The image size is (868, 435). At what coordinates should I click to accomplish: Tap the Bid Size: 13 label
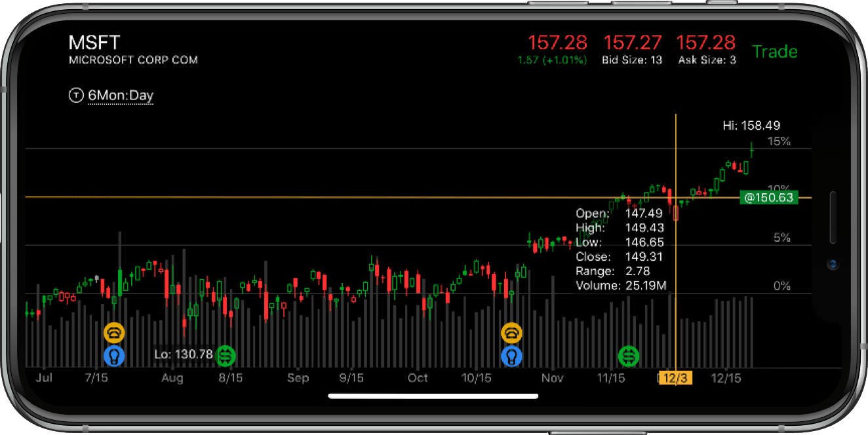tap(632, 60)
